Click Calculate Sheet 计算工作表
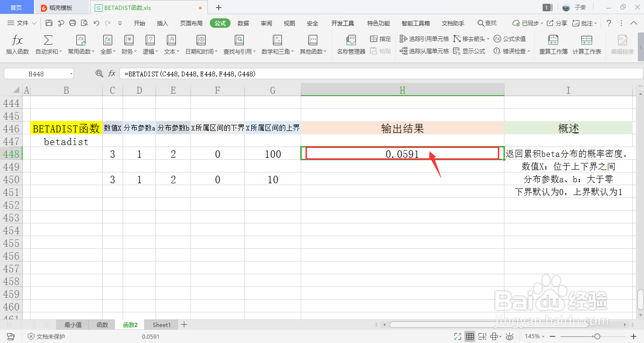 [x=587, y=45]
